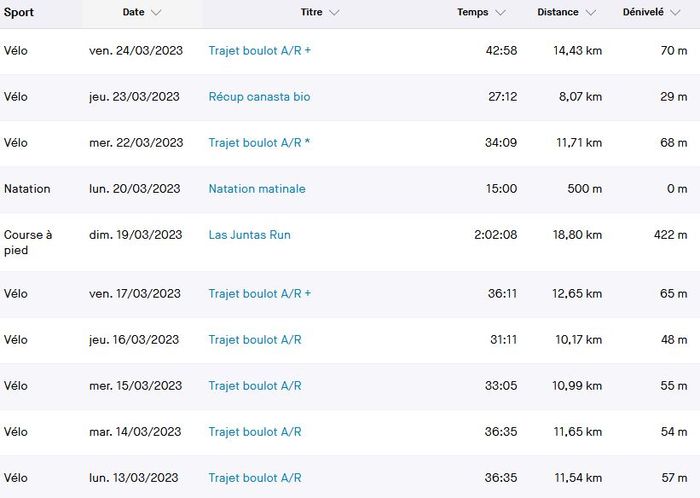Click the Distance header label
Image resolution: width=700 pixels, height=498 pixels.
(x=557, y=13)
